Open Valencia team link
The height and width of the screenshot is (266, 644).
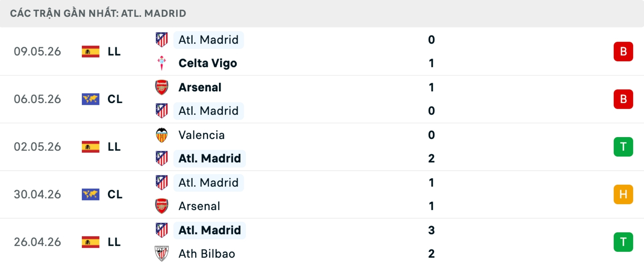pyautogui.click(x=202, y=135)
